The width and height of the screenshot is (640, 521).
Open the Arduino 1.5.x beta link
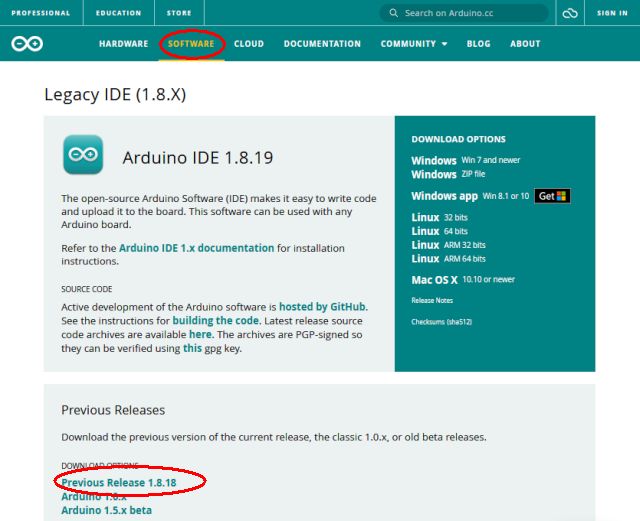tap(107, 510)
